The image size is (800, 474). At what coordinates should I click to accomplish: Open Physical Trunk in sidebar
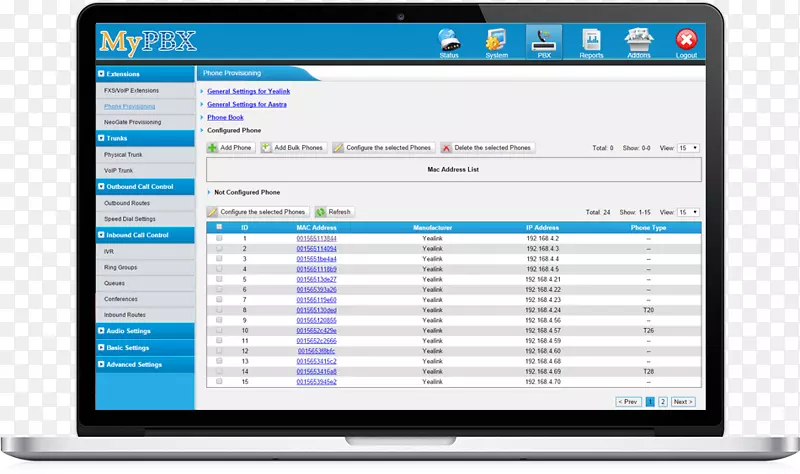coord(123,155)
